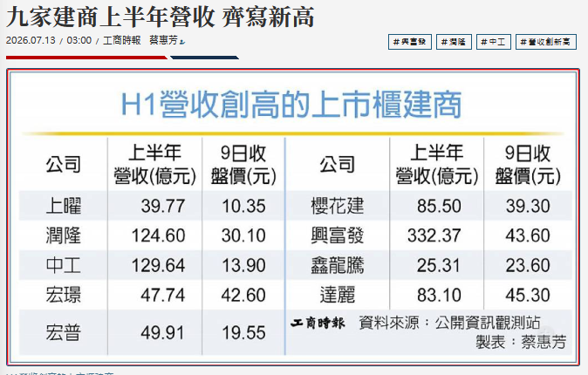This screenshot has width=588, height=375.
Task: Click the closing price 13.90
Action: [243, 265]
